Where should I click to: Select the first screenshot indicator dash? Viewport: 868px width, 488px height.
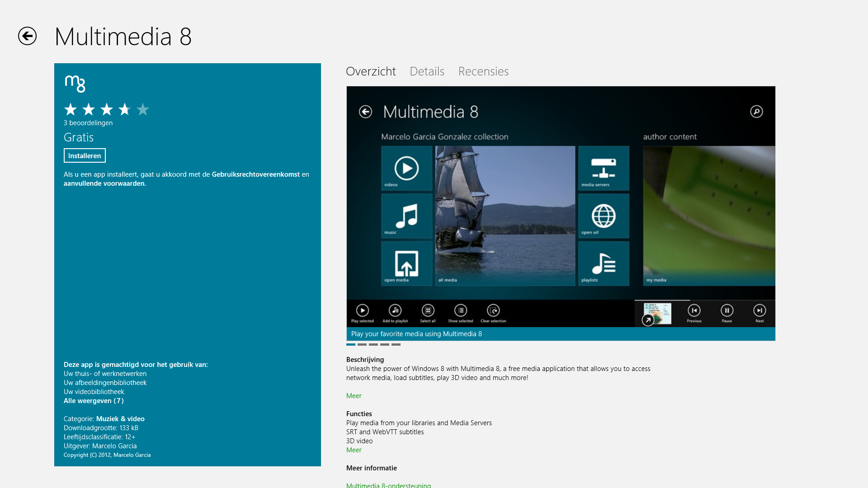point(351,344)
